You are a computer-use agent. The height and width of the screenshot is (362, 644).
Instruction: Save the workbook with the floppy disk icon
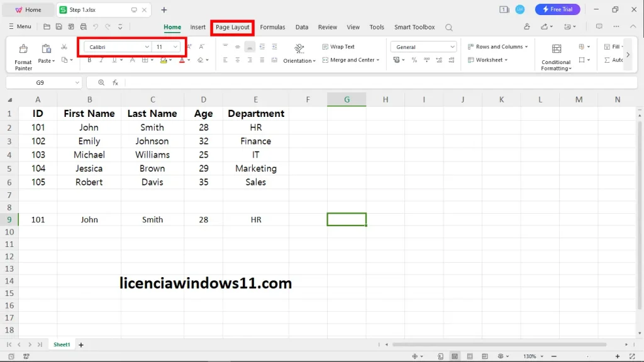tap(58, 26)
